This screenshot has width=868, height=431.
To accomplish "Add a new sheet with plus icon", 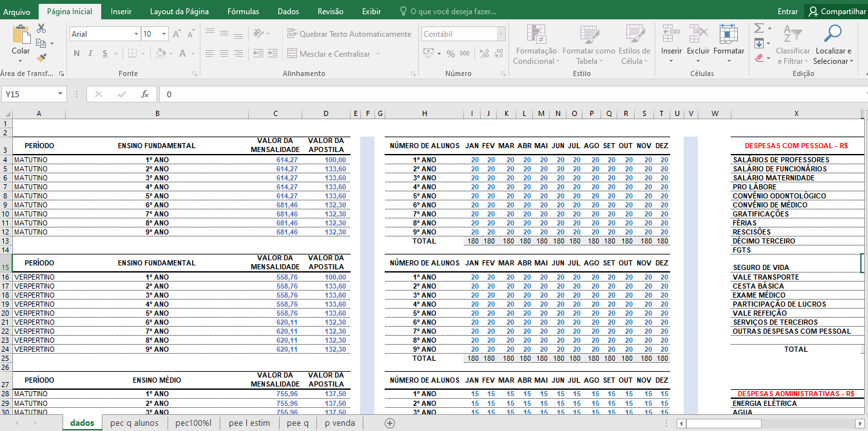I will point(389,423).
